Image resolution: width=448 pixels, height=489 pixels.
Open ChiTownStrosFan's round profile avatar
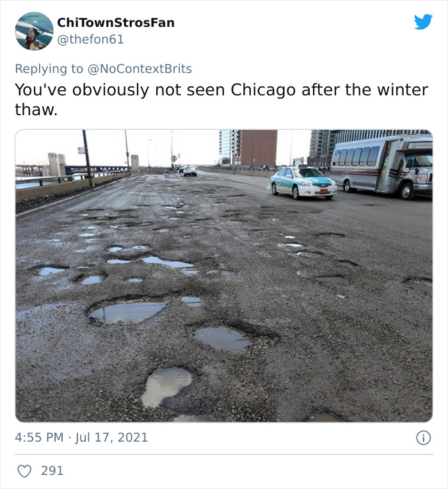(34, 31)
